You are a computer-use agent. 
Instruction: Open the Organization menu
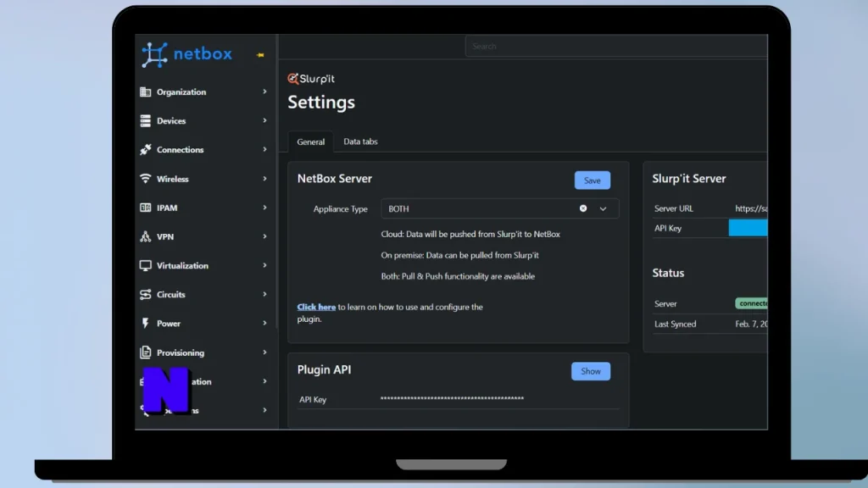point(203,91)
